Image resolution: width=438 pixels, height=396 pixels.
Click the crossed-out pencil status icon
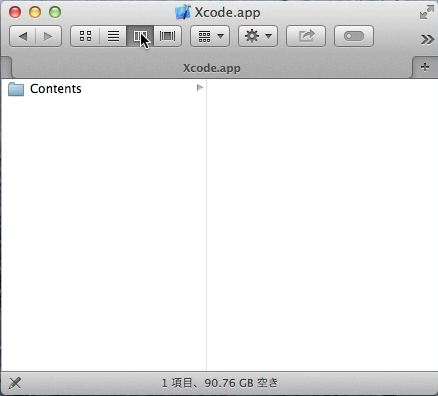15,383
